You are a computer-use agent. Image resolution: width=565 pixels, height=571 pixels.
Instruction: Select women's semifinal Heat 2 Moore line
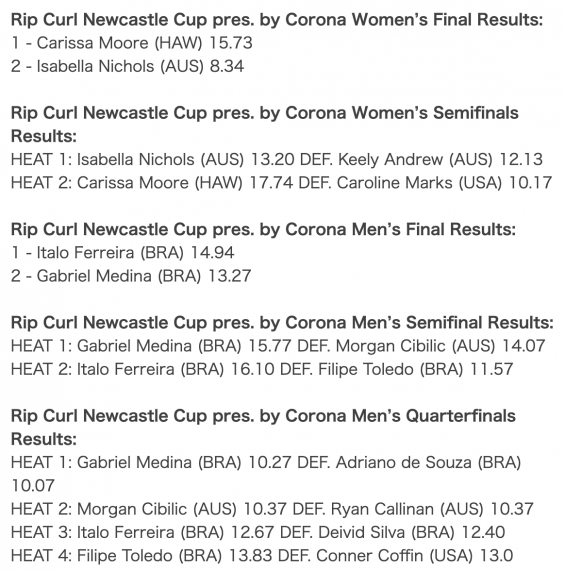[281, 183]
